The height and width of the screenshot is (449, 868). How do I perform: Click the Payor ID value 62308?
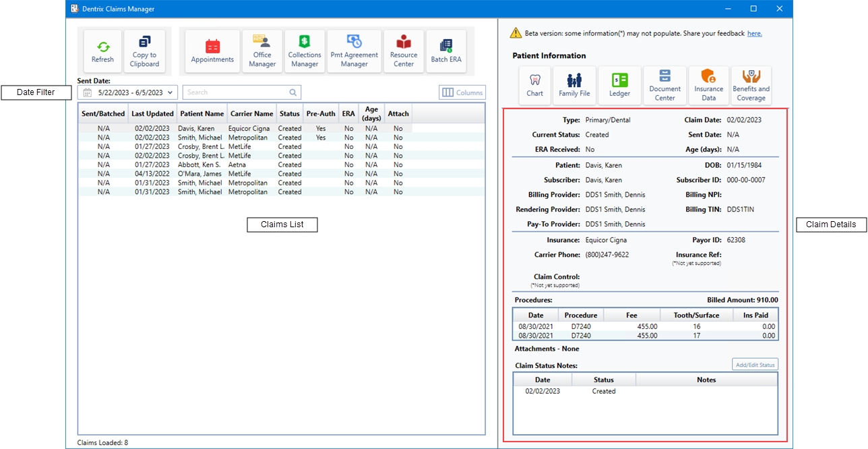(736, 240)
